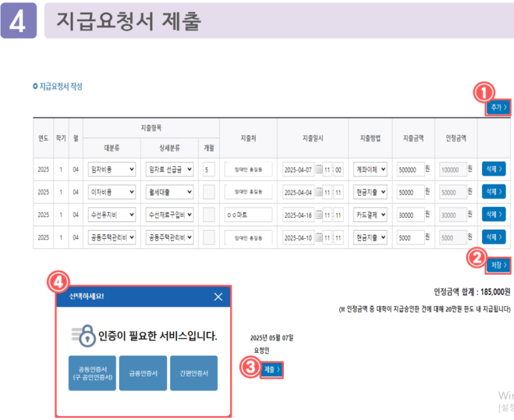Click the date field 2025-04-04

click(298, 192)
